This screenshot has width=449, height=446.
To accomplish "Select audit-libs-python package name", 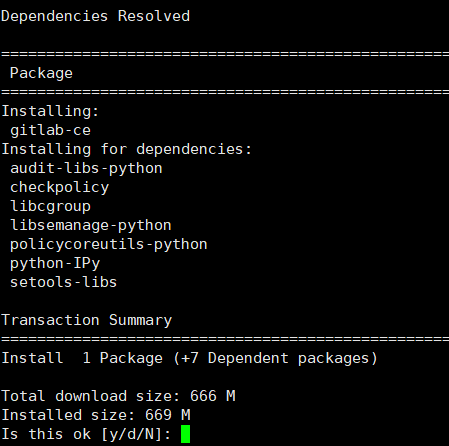I will [86, 168].
